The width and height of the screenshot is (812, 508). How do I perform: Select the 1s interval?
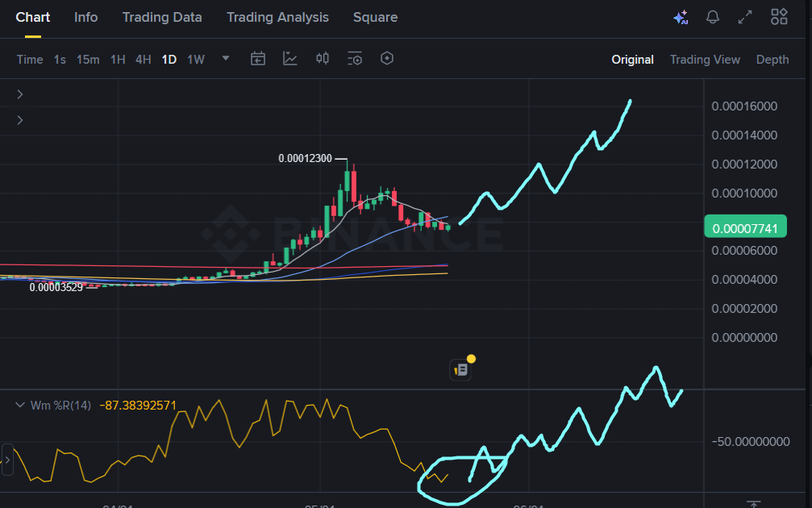(60, 60)
